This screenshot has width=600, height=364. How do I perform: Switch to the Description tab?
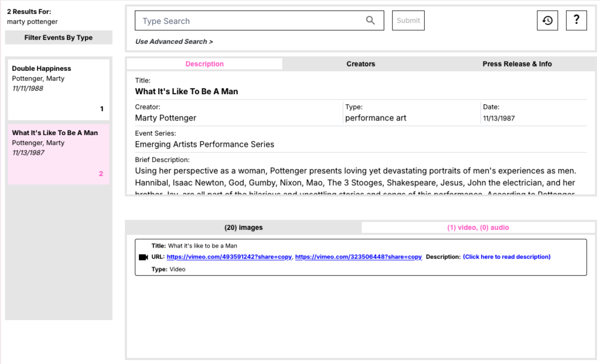tap(204, 64)
